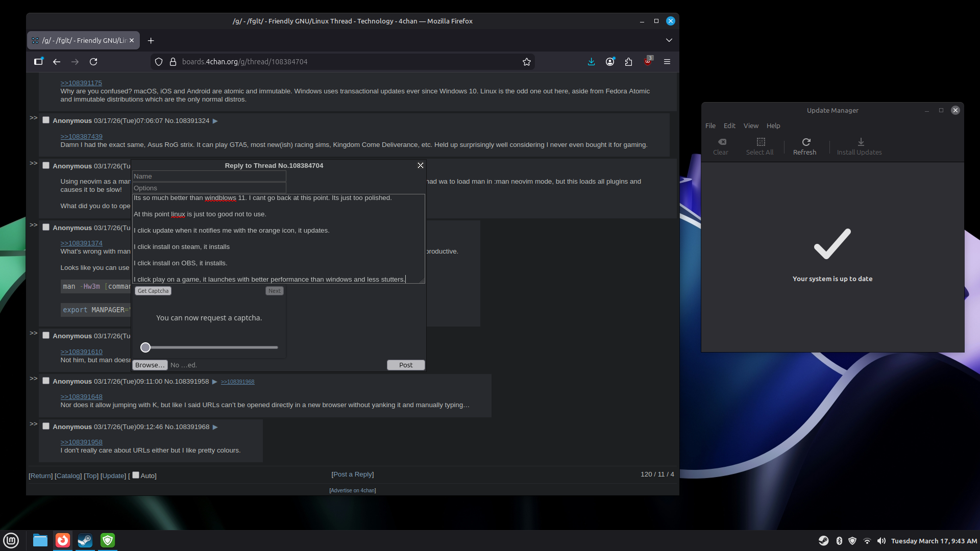Click the Catalog link at bottom
The image size is (980, 551).
click(68, 475)
